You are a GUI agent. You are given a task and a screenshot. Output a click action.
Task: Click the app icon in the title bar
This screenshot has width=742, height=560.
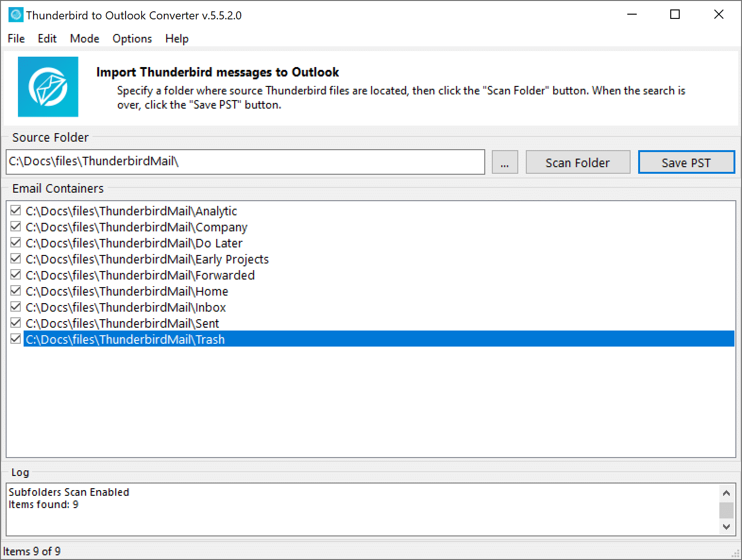coord(16,15)
